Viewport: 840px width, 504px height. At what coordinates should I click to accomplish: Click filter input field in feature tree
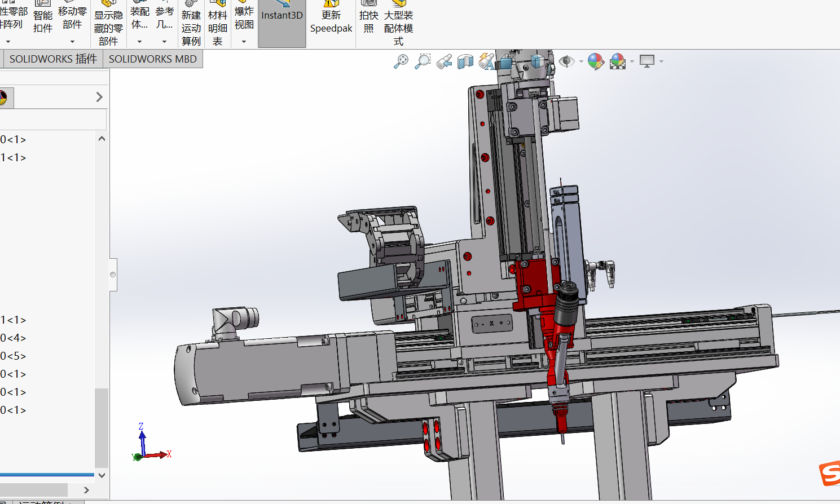53,120
